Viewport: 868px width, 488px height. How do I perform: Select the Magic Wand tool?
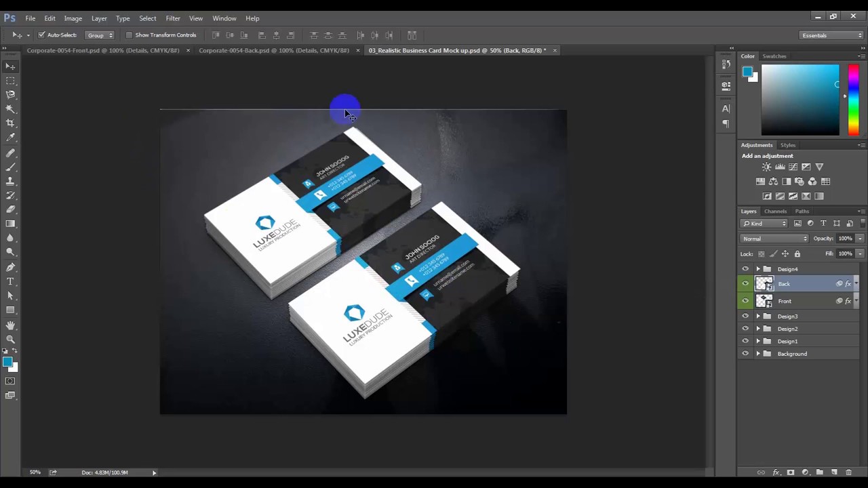click(10, 108)
